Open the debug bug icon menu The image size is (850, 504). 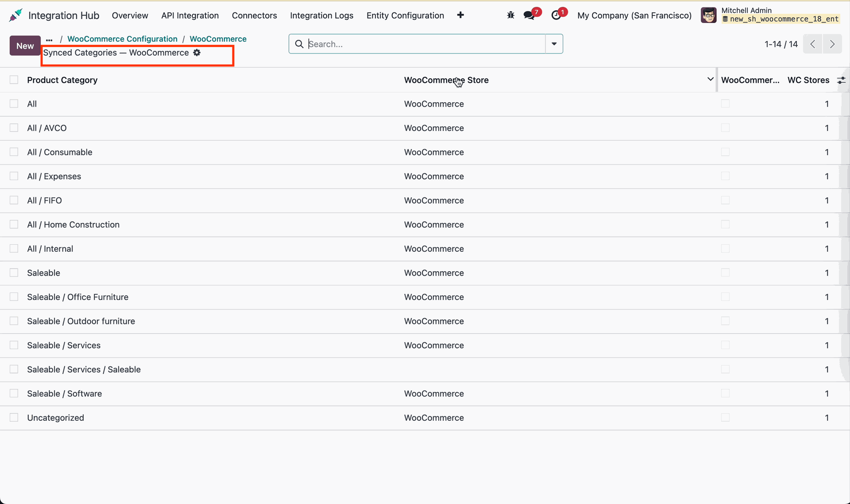click(x=510, y=15)
